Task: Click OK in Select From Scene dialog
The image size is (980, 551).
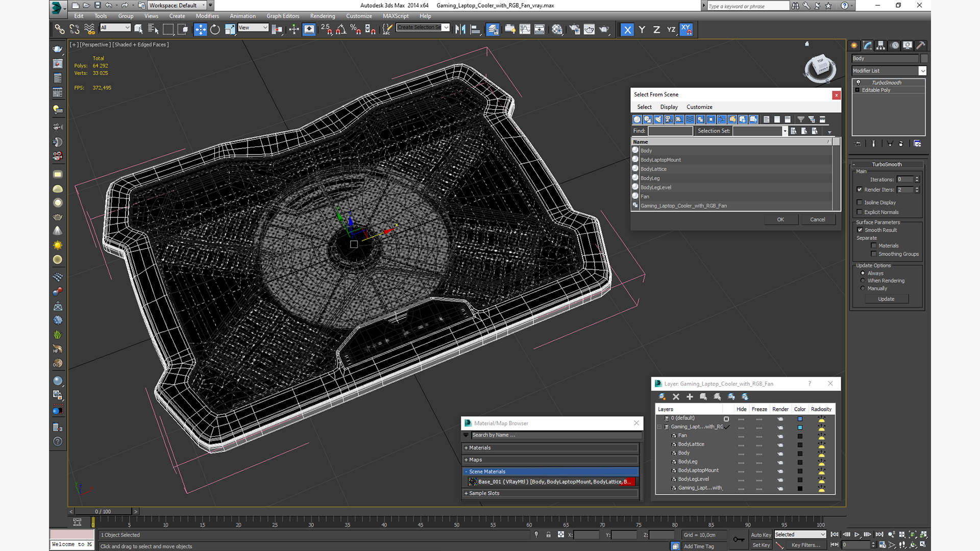Action: pyautogui.click(x=780, y=220)
